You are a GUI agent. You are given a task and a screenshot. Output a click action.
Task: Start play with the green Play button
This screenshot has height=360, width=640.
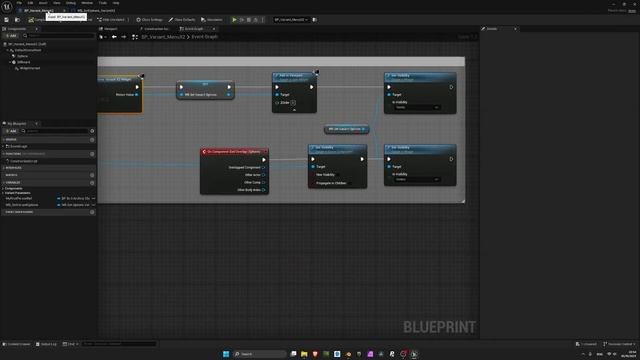[234, 20]
